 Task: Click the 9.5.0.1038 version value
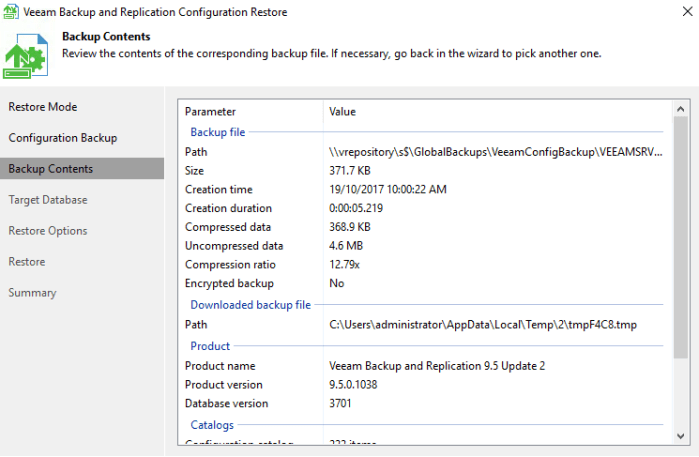353,385
